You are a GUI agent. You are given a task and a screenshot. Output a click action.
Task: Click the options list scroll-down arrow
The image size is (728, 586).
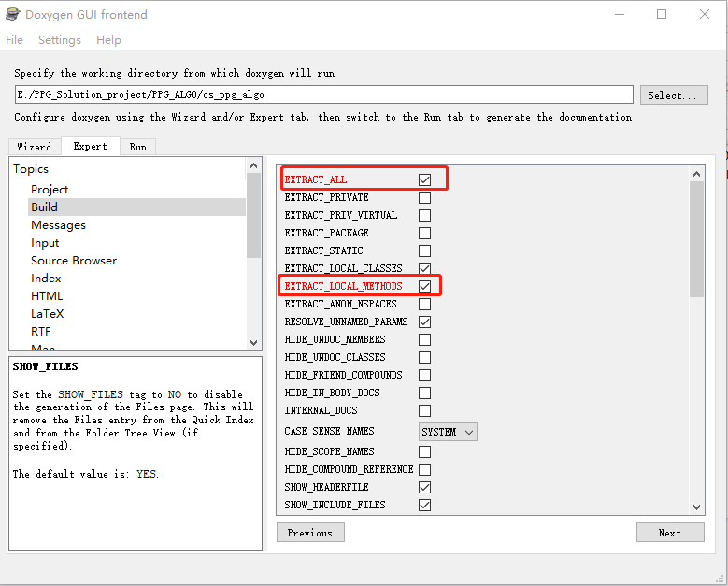click(x=696, y=507)
